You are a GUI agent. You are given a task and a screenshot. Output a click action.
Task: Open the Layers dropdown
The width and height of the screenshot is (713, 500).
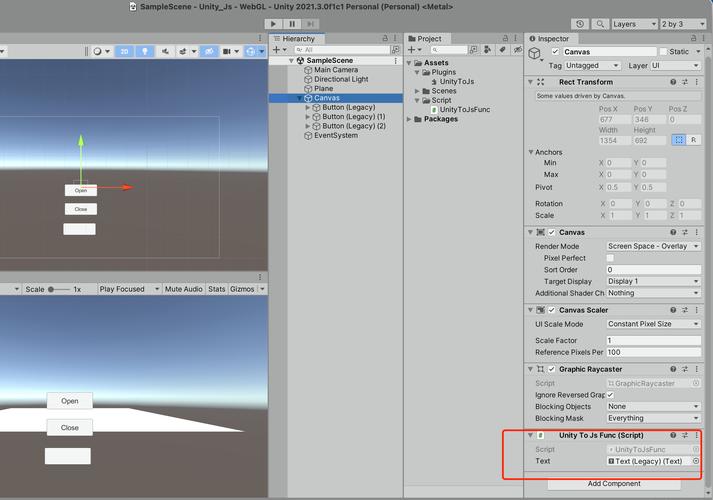coord(635,24)
